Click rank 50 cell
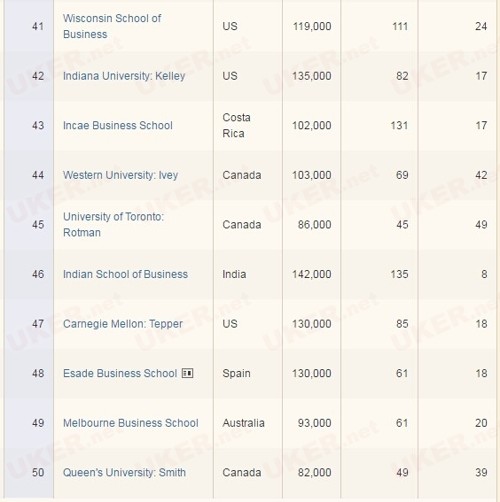 (29, 473)
